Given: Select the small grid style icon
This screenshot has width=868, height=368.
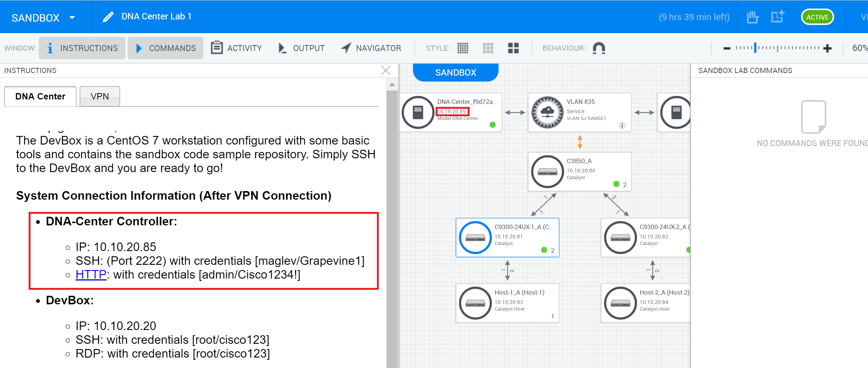Looking at the screenshot, I should pyautogui.click(x=463, y=48).
